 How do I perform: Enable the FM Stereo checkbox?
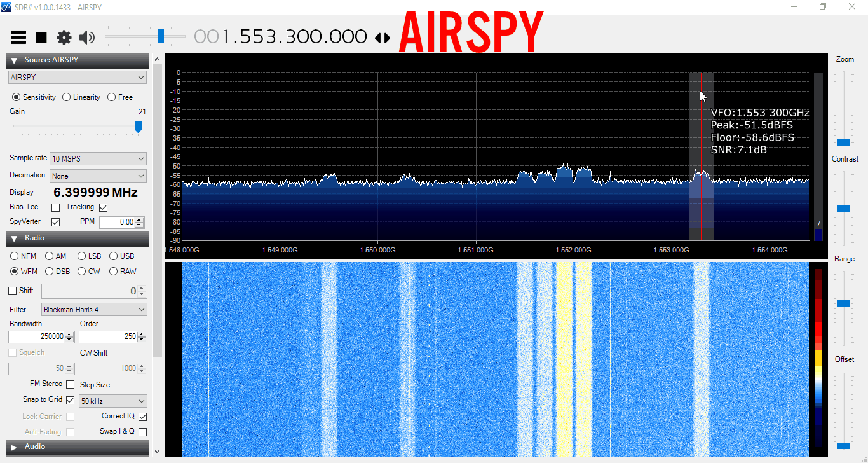coord(70,384)
